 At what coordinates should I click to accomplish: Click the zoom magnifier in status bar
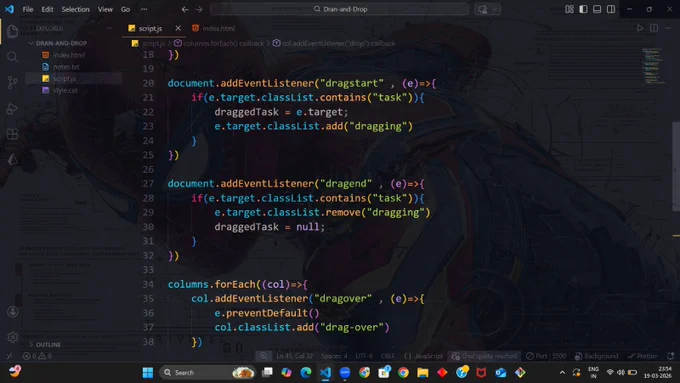263,356
